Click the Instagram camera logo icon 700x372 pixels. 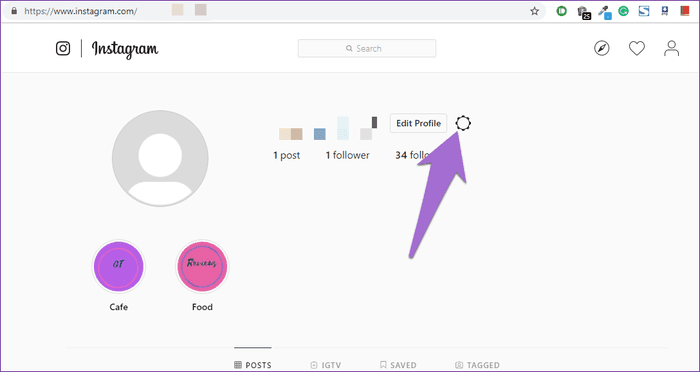(x=63, y=48)
